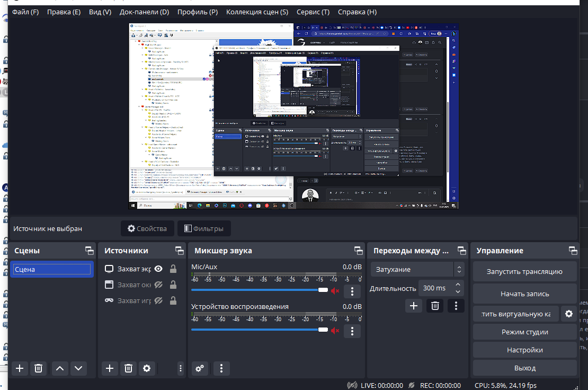Open the Файл (F) menu
Viewport: 588px width, 390px height.
tap(25, 12)
